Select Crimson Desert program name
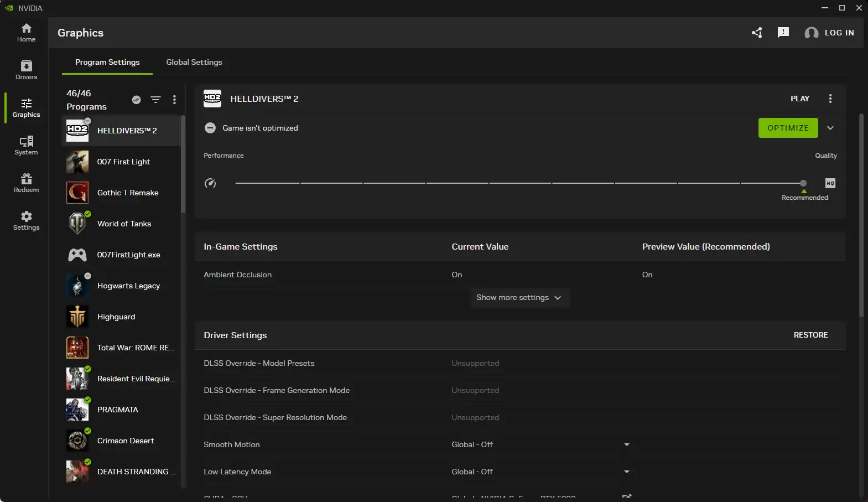The image size is (868, 502). 126,441
